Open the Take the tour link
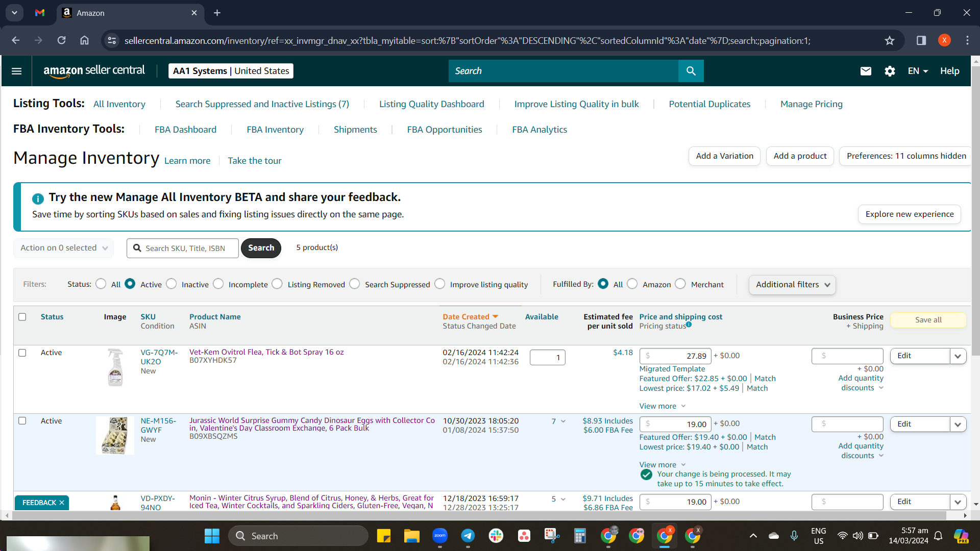This screenshot has height=551, width=980. click(255, 161)
